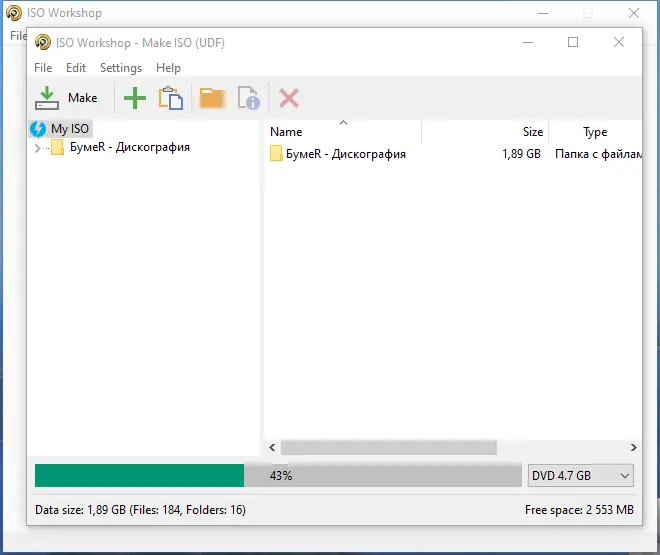
Task: Sort by the Type column header
Action: (595, 132)
